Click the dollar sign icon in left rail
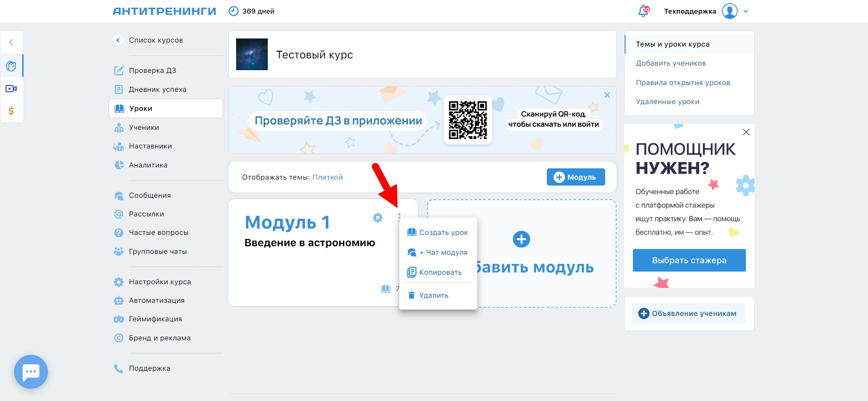Image resolution: width=868 pixels, height=401 pixels. 11,111
